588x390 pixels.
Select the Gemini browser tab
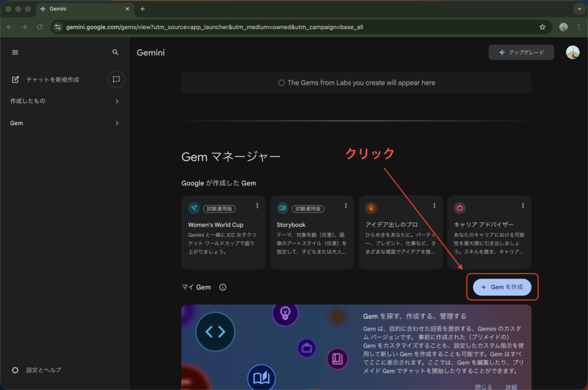pos(80,9)
